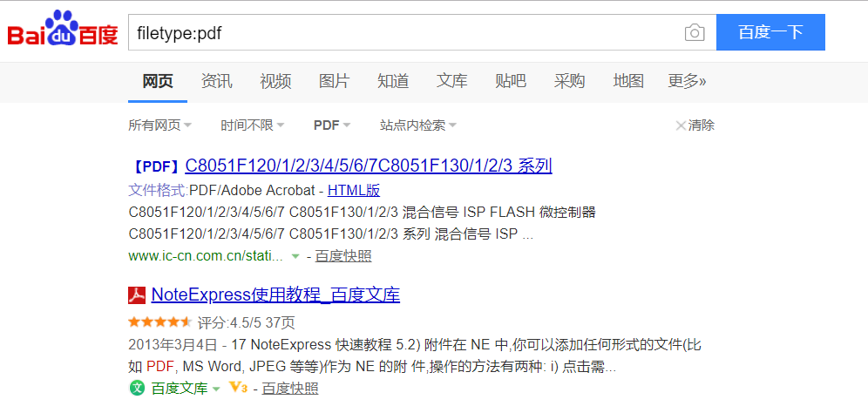Click the 百度一下 search button

click(770, 32)
